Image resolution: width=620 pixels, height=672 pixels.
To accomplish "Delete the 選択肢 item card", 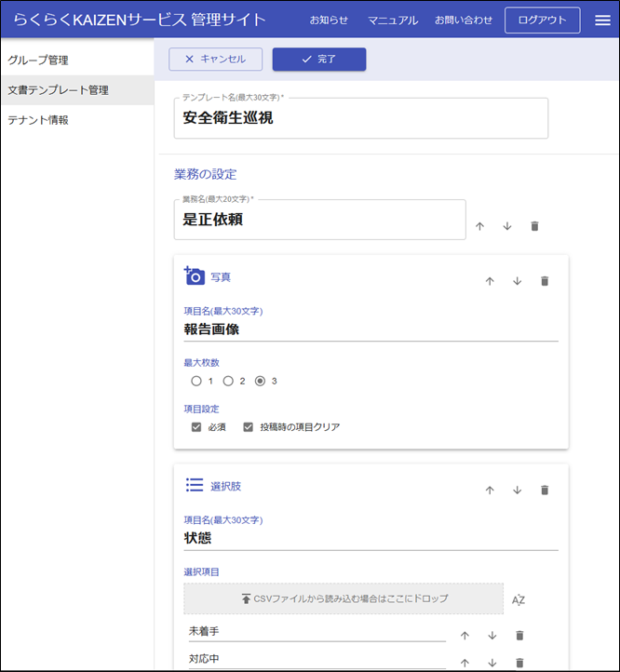I will (545, 490).
